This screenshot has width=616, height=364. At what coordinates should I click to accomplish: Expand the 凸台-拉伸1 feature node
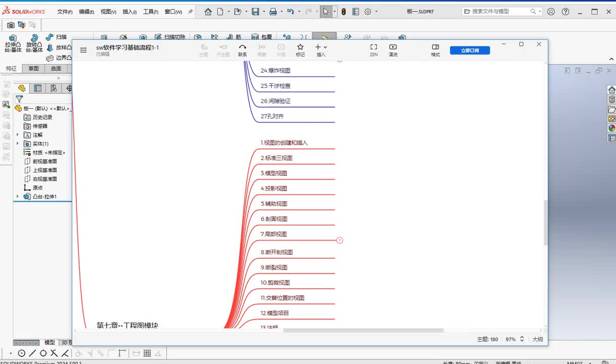pos(18,197)
